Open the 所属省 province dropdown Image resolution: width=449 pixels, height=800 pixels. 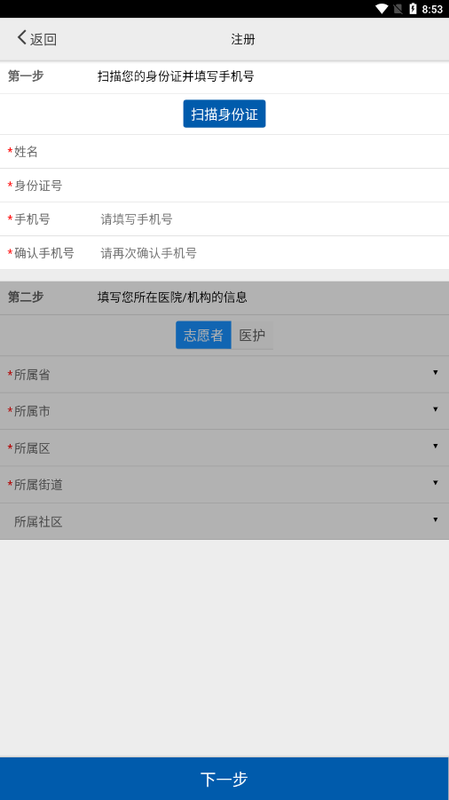pos(224,374)
